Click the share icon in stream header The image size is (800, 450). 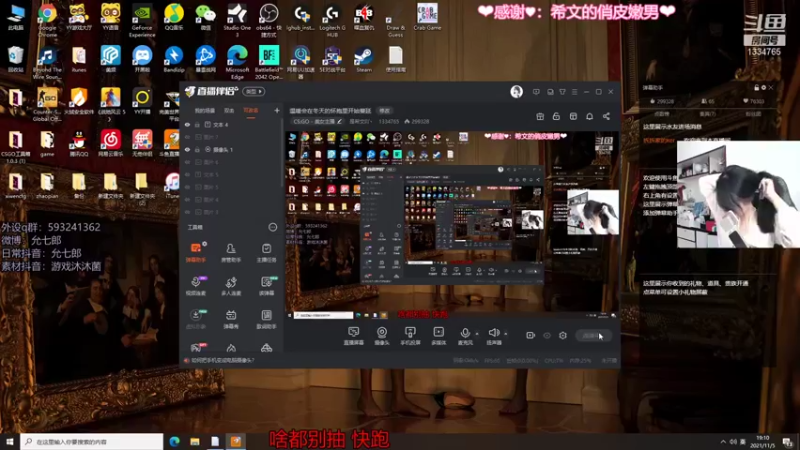606,116
